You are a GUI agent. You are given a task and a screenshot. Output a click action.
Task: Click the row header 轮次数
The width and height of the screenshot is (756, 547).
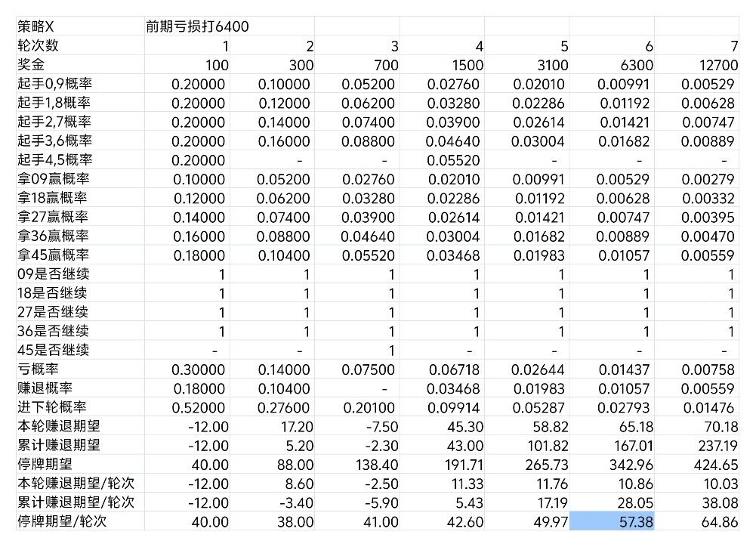[38, 45]
